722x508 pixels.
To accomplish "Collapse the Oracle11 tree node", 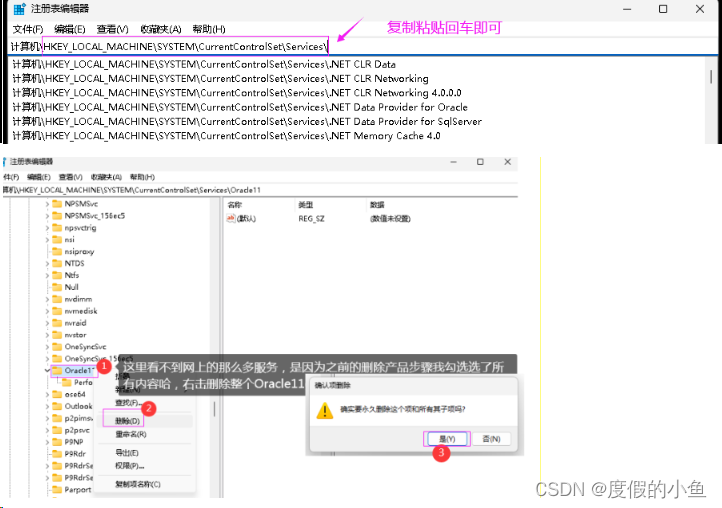I will click(x=47, y=370).
